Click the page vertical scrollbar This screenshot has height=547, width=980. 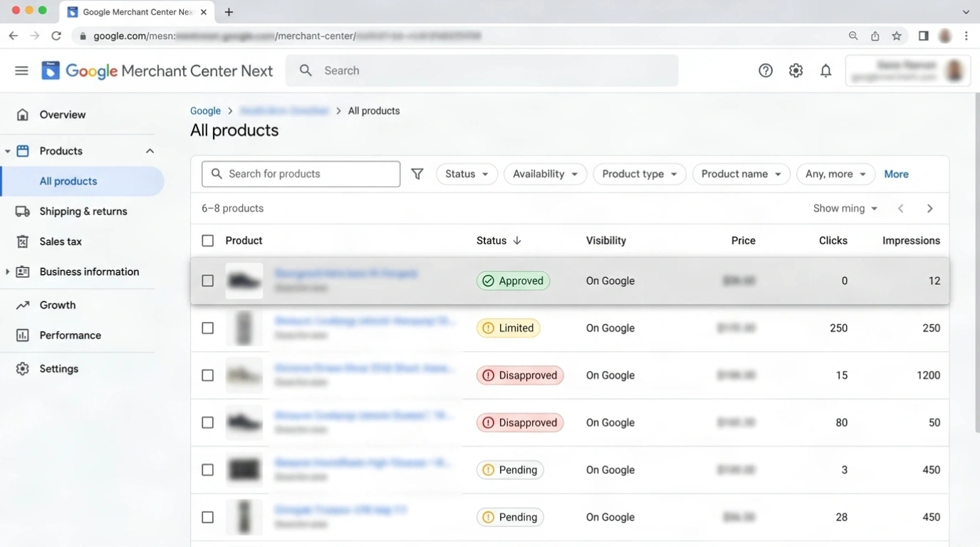coord(976,262)
